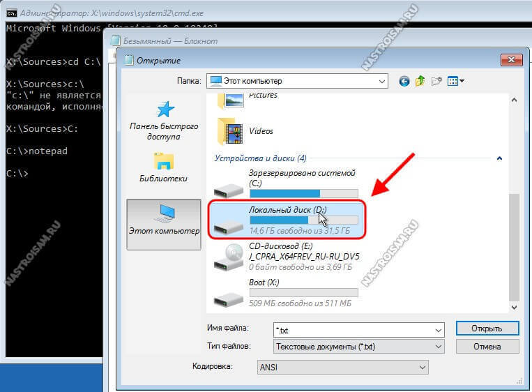This screenshot has height=392, width=532.
Task: Open the Pictures folder
Action: coord(247,100)
